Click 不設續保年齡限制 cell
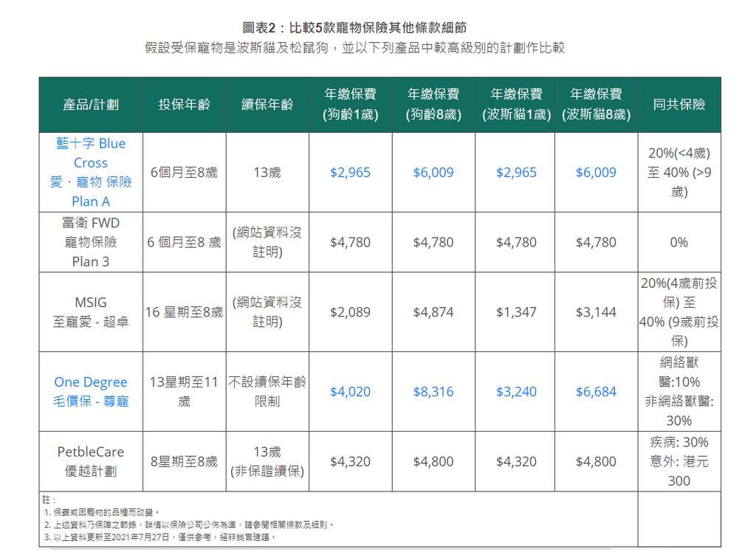Image resolution: width=756 pixels, height=552 pixels. coord(267,391)
